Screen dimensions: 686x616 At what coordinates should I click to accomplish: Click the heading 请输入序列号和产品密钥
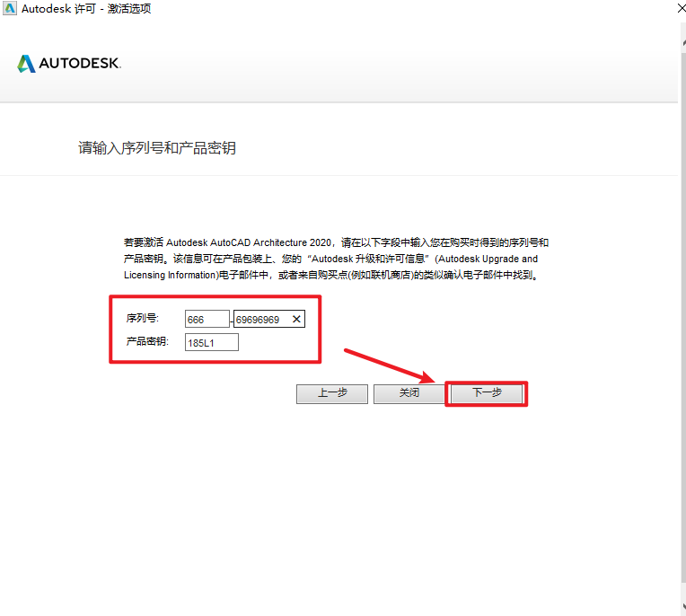point(157,148)
